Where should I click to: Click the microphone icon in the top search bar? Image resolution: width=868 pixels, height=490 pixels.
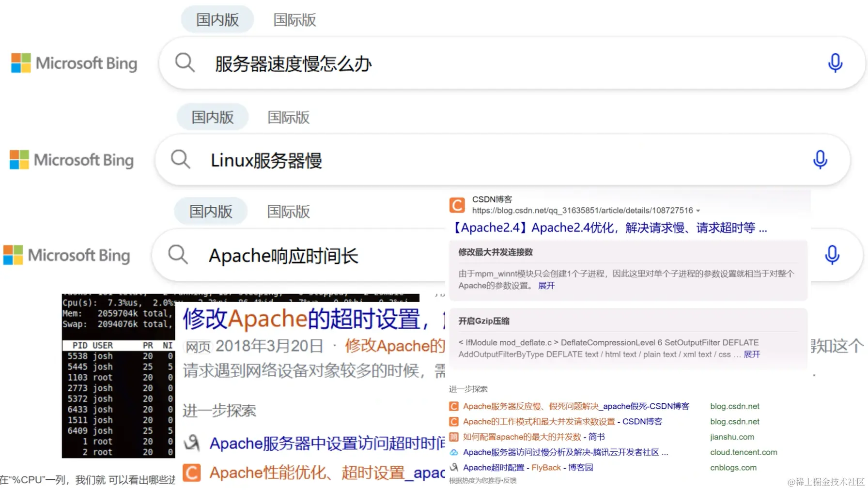point(835,62)
